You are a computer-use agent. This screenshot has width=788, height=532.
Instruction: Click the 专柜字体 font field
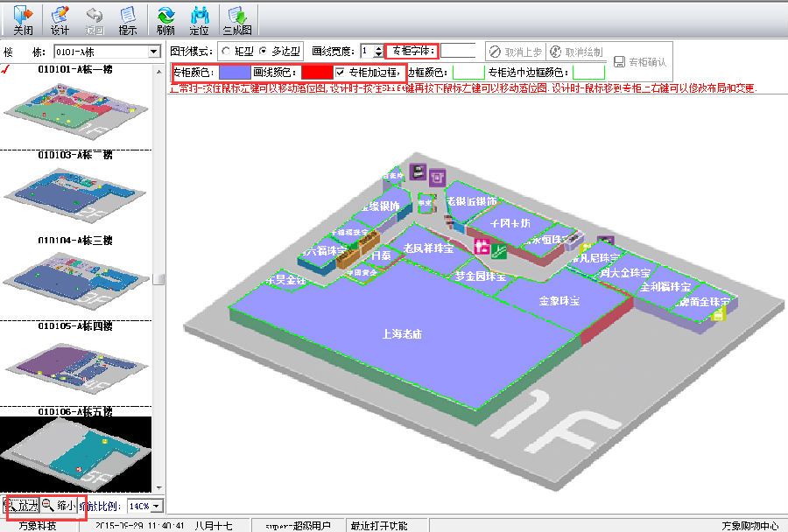coord(458,52)
